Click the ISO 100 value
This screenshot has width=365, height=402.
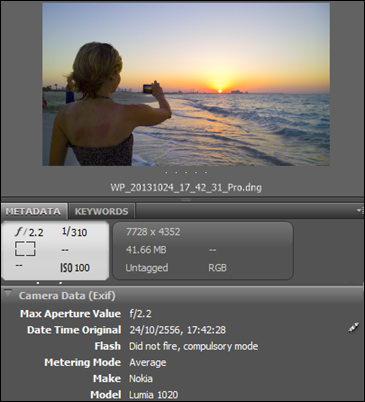pos(75,268)
